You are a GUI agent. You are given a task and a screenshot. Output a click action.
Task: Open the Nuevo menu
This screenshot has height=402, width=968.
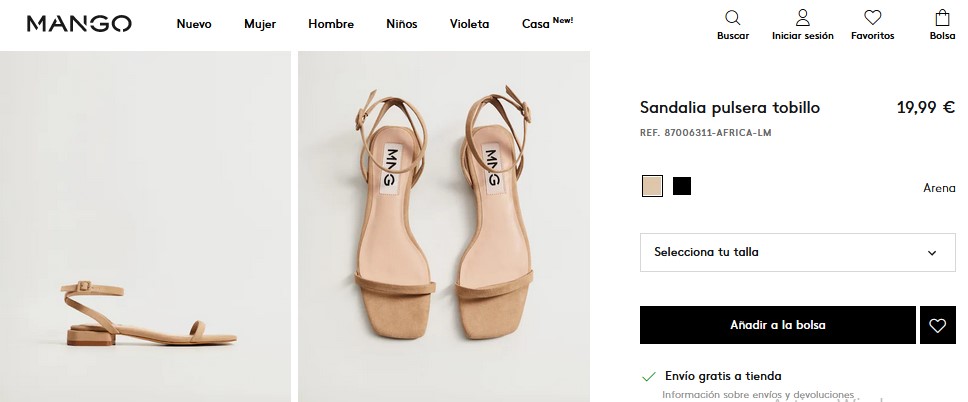(x=194, y=24)
